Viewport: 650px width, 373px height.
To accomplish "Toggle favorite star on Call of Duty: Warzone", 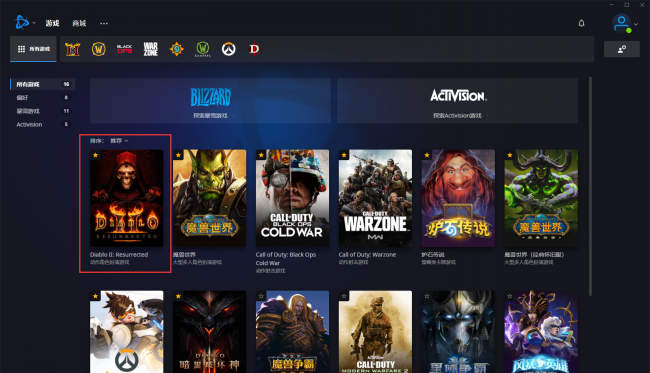I will tap(344, 155).
